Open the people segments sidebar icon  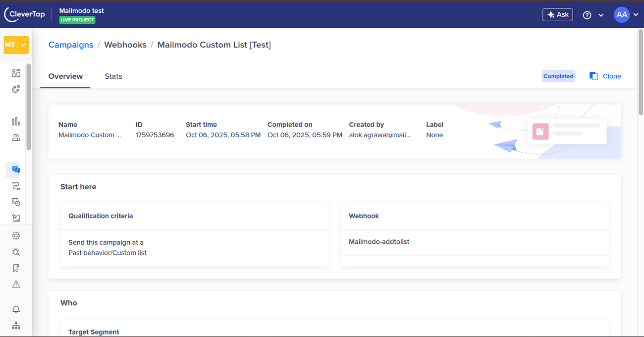(16, 138)
